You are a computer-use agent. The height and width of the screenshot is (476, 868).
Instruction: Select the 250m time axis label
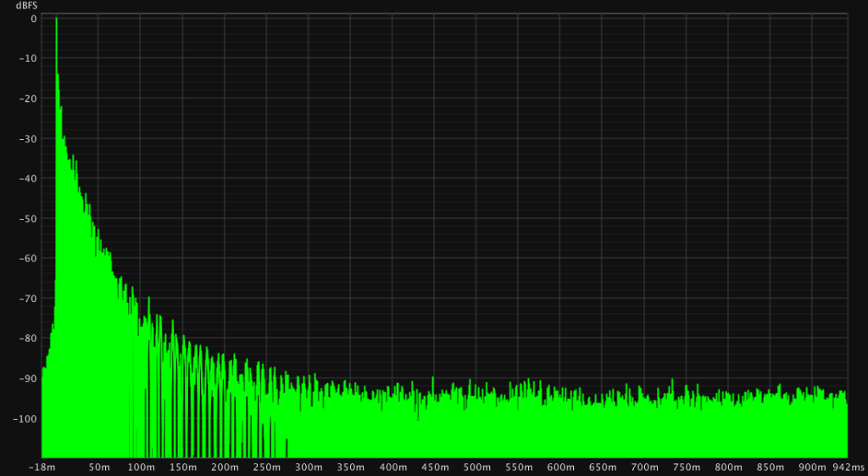pos(267,468)
